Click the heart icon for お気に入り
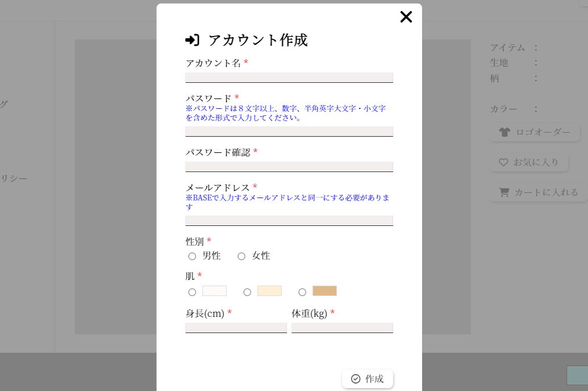This screenshot has height=391, width=588. pos(503,162)
